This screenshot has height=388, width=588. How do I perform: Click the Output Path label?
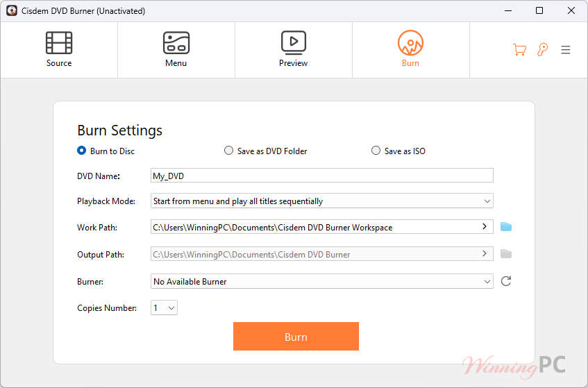click(101, 255)
